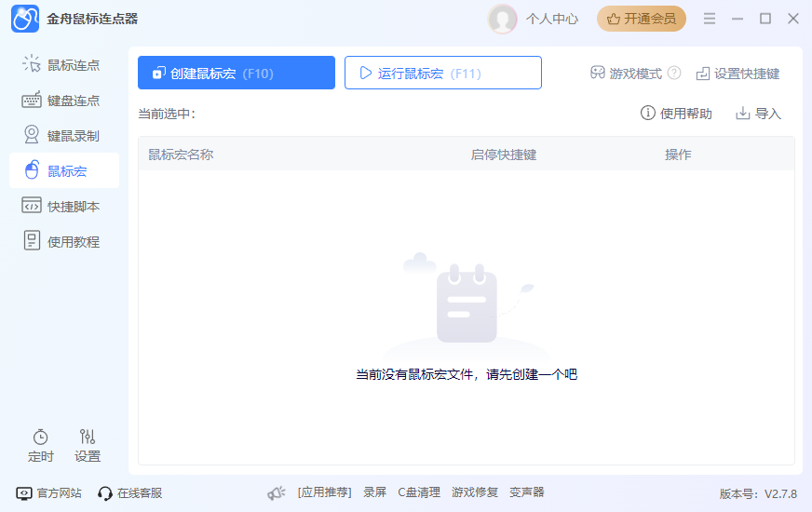Toggle 游戏模式 game mode
The width and height of the screenshot is (812, 512).
626,74
